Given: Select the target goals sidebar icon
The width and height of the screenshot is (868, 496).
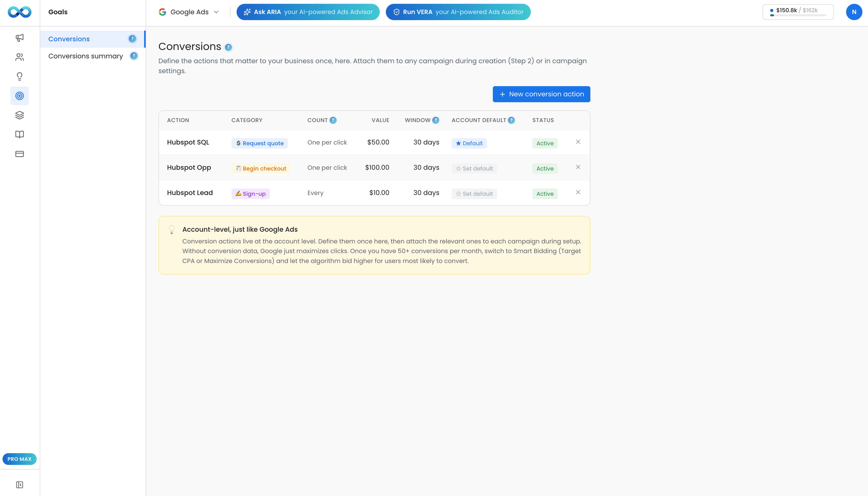Looking at the screenshot, I should click(20, 96).
